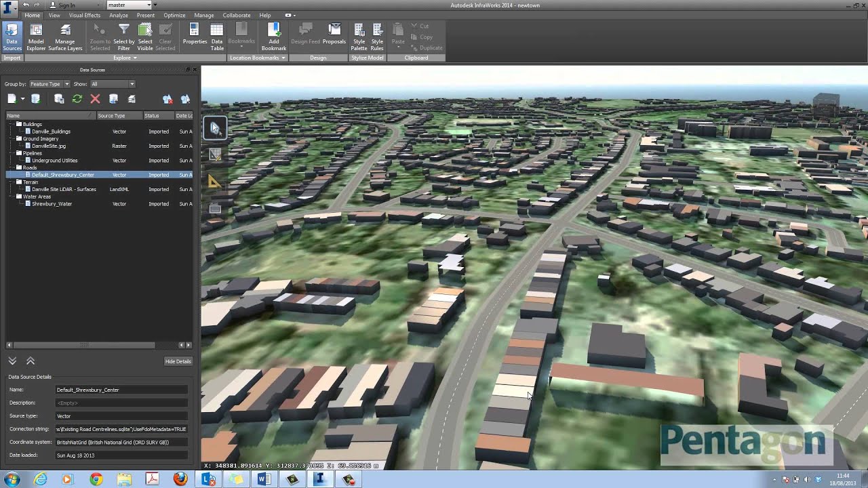The width and height of the screenshot is (868, 488).
Task: Open the Style Rules editor
Action: [377, 37]
